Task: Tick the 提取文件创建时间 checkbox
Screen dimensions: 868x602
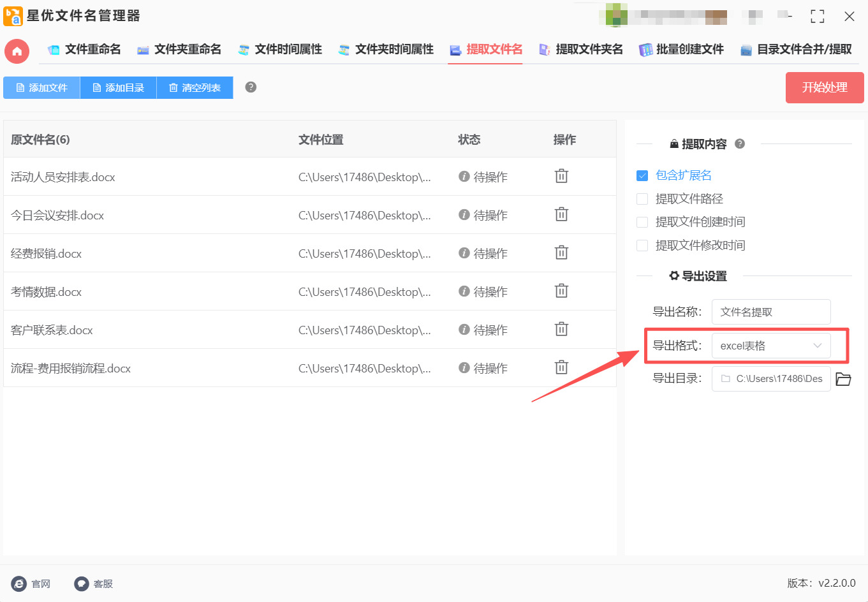Action: (x=642, y=222)
